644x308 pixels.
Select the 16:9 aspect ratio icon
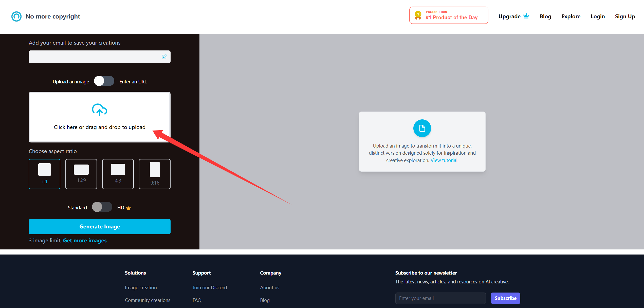[81, 170]
